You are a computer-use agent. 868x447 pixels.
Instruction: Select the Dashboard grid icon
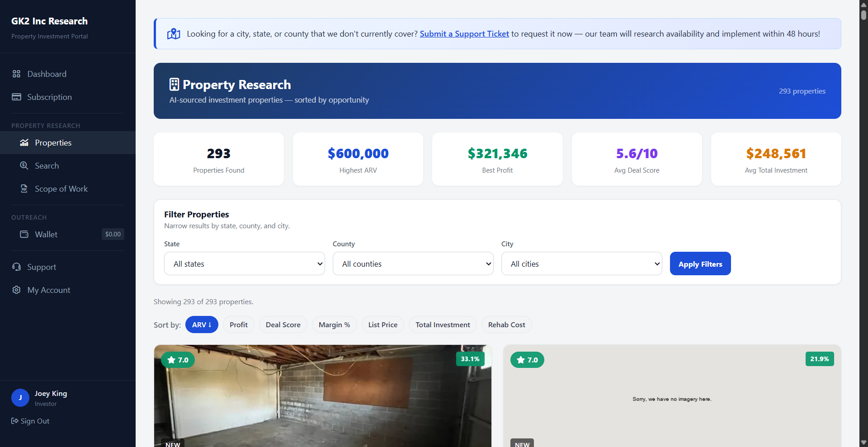[x=16, y=74]
